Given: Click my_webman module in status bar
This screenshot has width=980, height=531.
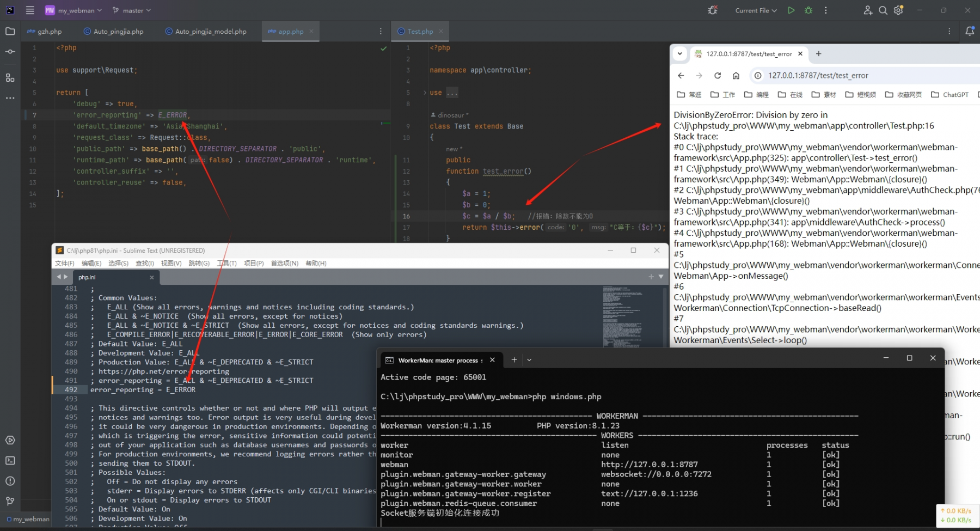Looking at the screenshot, I should [x=28, y=519].
